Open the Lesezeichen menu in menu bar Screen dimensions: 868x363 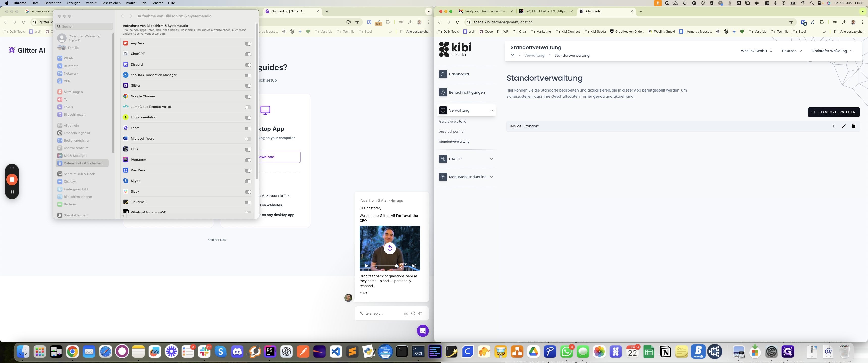[111, 3]
